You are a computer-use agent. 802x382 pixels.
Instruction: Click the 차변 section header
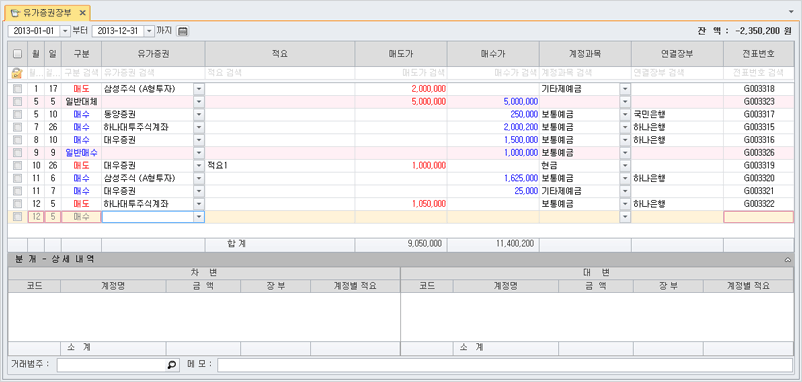click(204, 273)
